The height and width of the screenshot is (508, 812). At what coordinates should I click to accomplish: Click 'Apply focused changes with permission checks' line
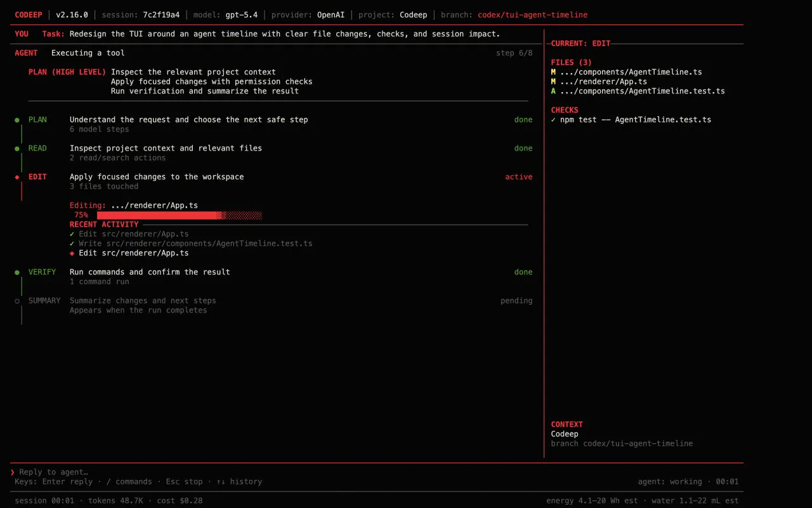212,82
